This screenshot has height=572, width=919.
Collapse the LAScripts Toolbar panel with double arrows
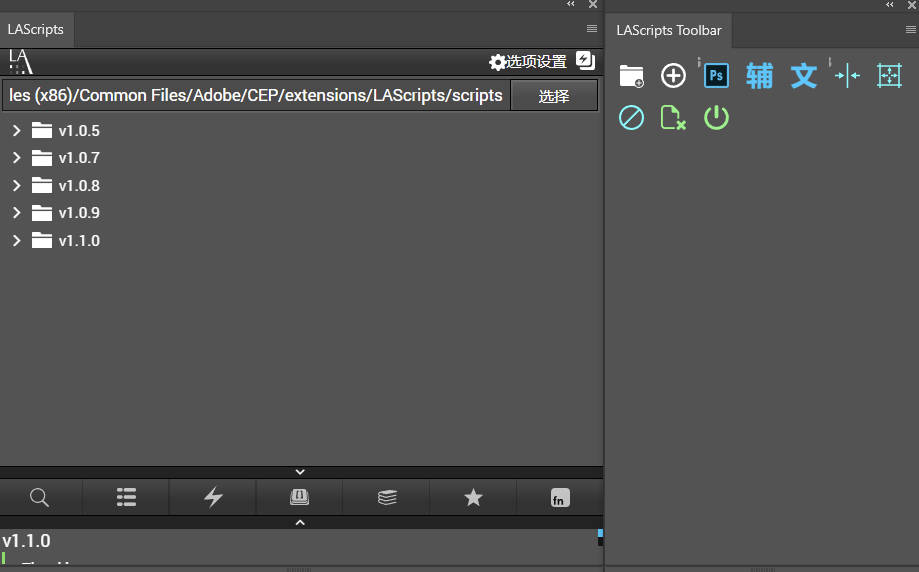[890, 4]
